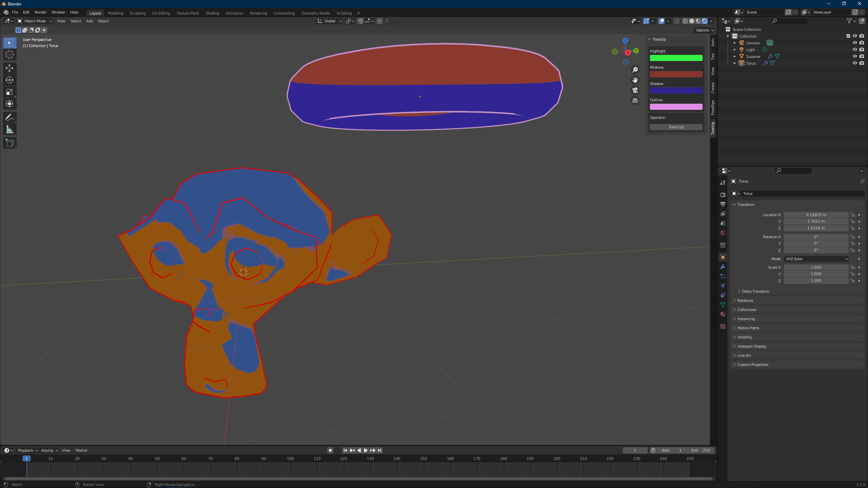
Task: Switch to the Geometry Nodes workspace tab
Action: pos(315,13)
